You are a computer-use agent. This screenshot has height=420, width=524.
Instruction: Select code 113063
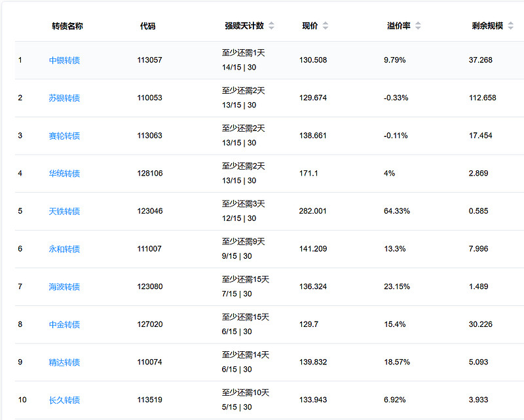coord(149,136)
